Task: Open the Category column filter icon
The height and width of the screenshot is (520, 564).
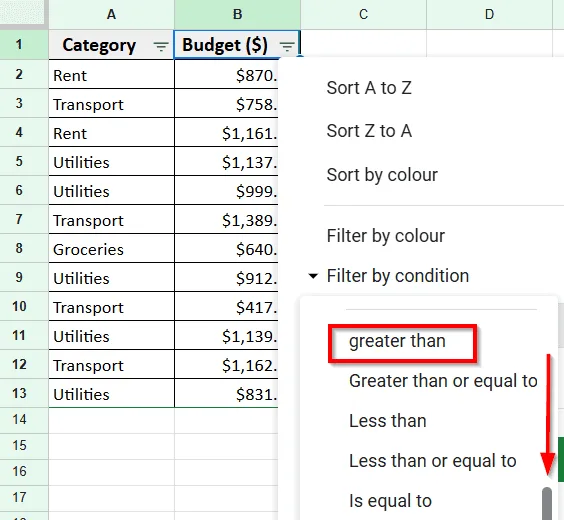Action: (161, 46)
